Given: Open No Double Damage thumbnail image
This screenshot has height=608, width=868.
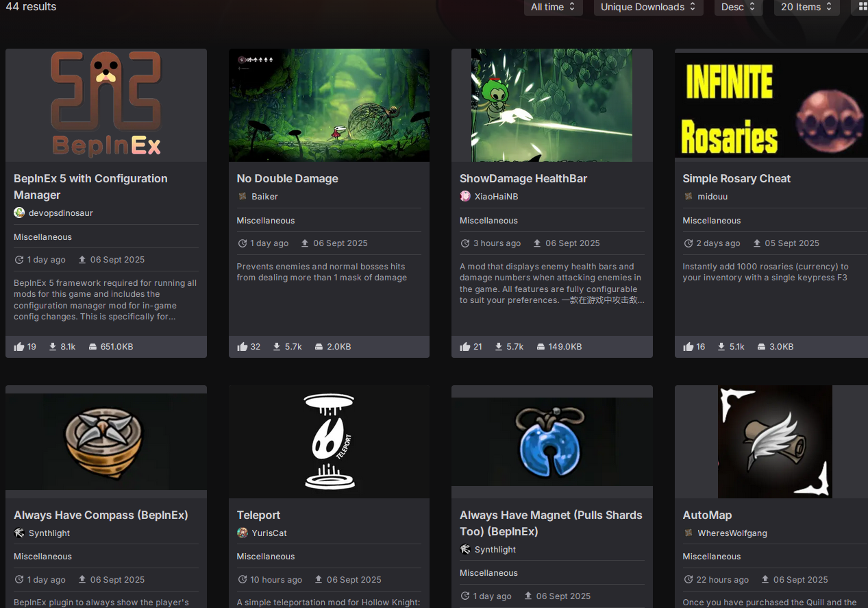Looking at the screenshot, I should (x=329, y=105).
